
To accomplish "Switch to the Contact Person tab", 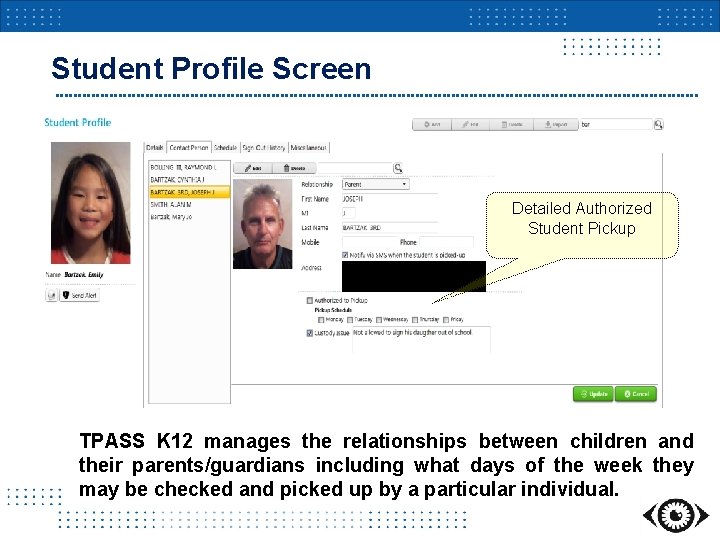I will click(189, 147).
